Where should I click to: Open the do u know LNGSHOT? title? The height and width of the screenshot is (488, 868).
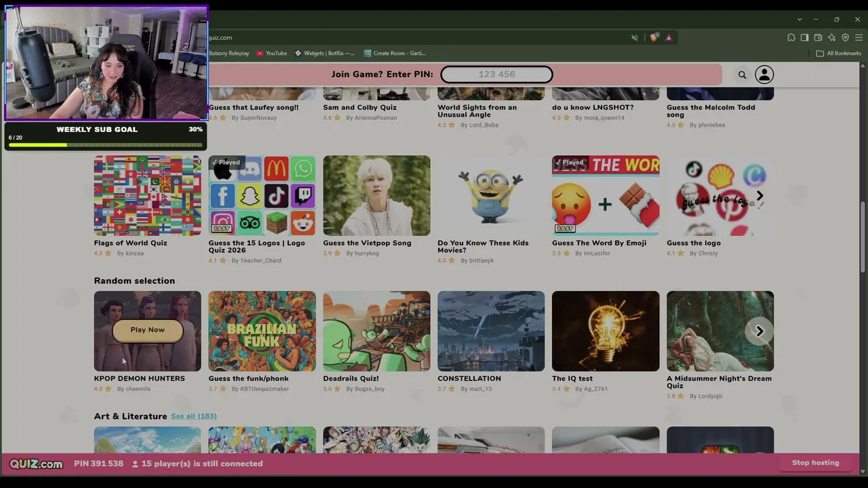pyautogui.click(x=593, y=108)
